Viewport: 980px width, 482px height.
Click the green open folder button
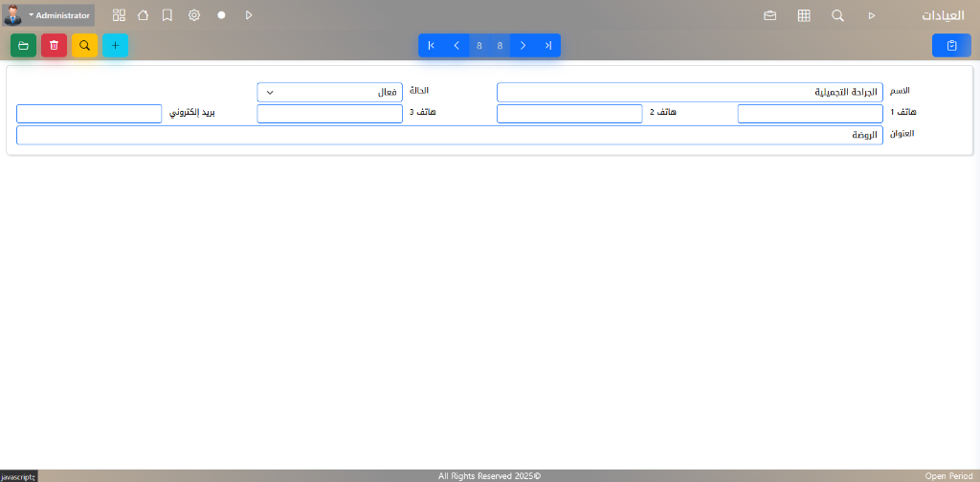[x=23, y=45]
